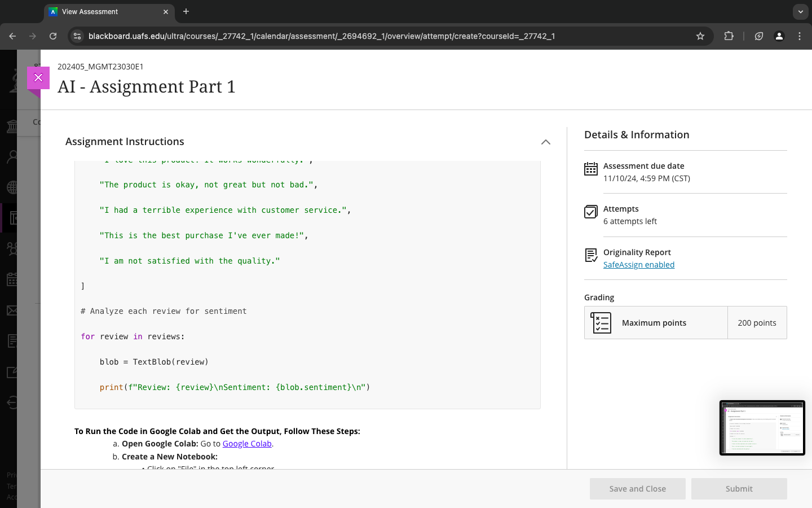This screenshot has width=812, height=508.
Task: Click the 'Originality Report' label
Action: click(637, 252)
